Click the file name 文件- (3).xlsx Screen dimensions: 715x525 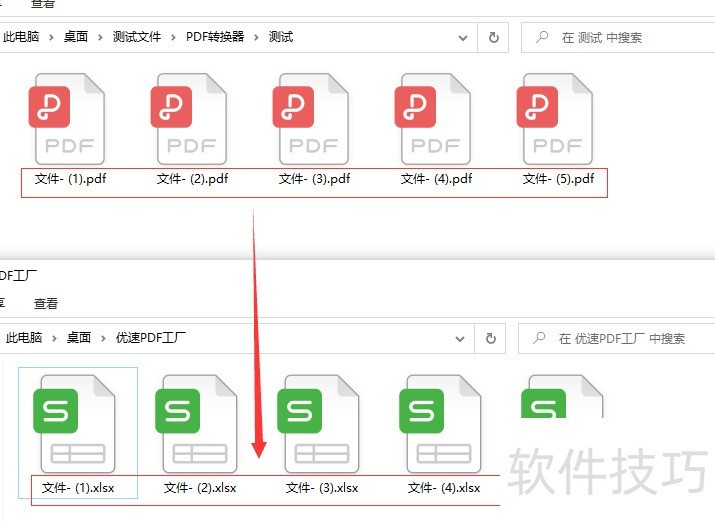coord(322,488)
